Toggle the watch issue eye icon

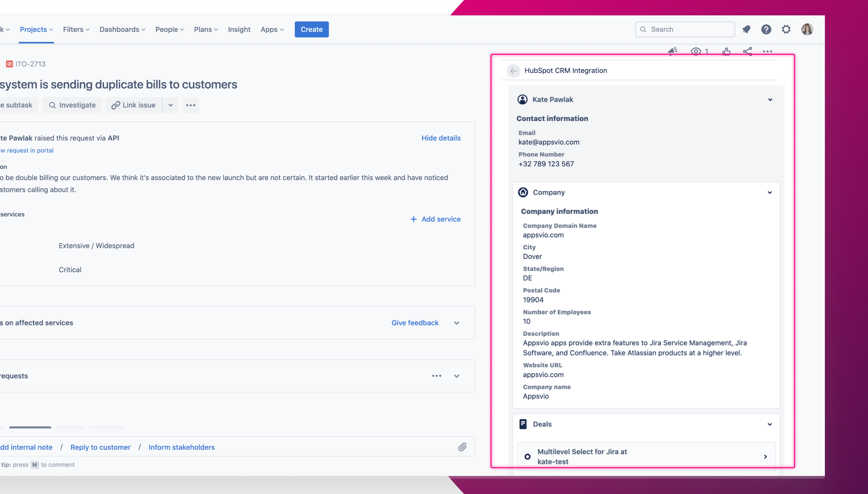(696, 51)
